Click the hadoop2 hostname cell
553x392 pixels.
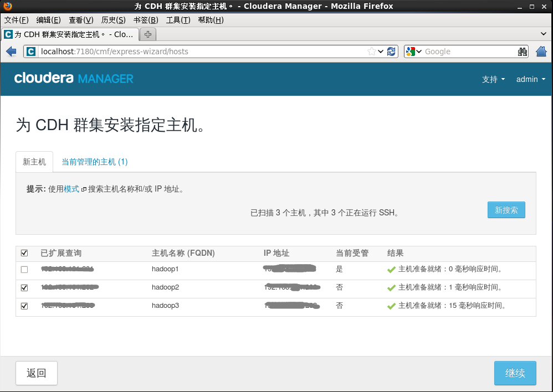166,287
